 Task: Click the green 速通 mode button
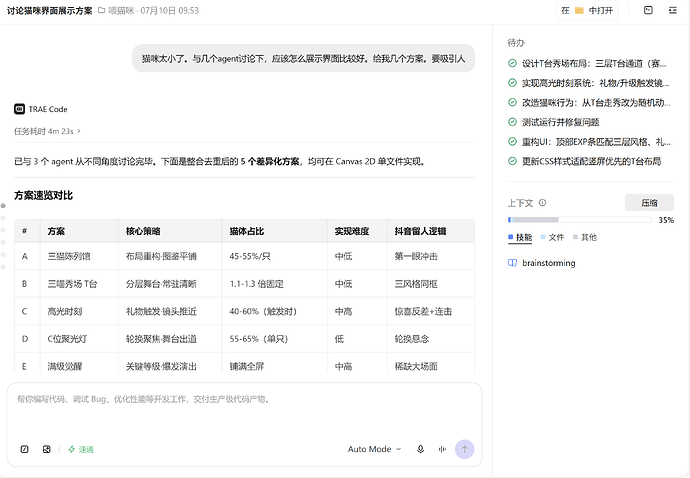pos(81,449)
